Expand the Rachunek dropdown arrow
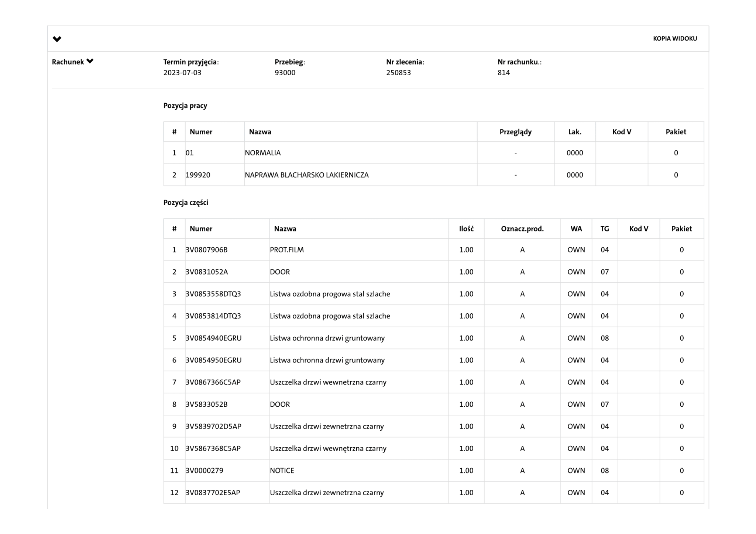This screenshot has height=534, width=756. pyautogui.click(x=90, y=61)
